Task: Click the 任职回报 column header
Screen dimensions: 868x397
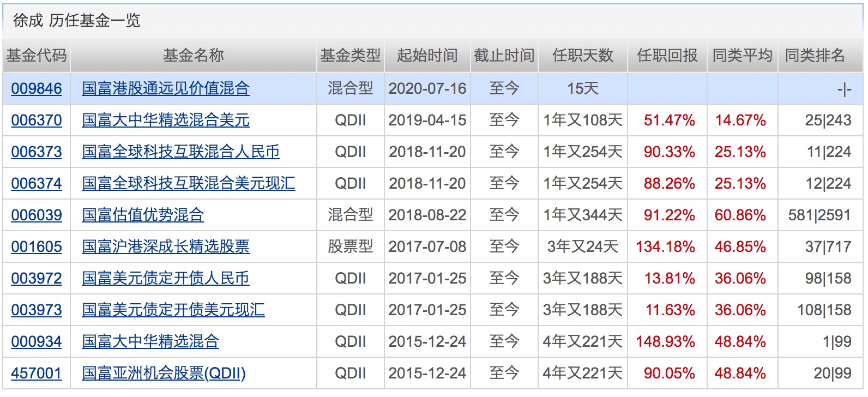Action: click(x=667, y=56)
